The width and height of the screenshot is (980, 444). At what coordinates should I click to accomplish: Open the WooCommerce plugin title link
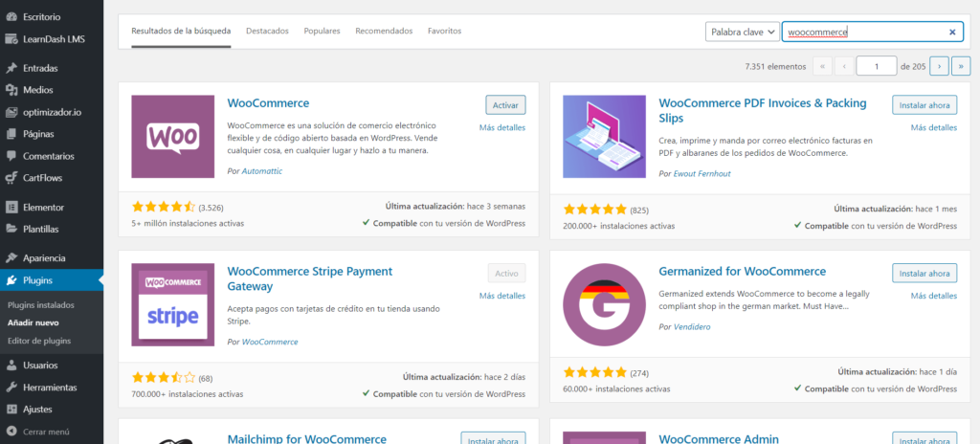[x=268, y=103]
